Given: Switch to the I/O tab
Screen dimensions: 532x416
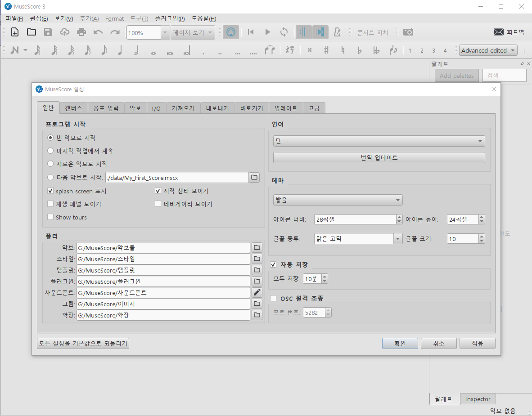Looking at the screenshot, I should tap(156, 108).
